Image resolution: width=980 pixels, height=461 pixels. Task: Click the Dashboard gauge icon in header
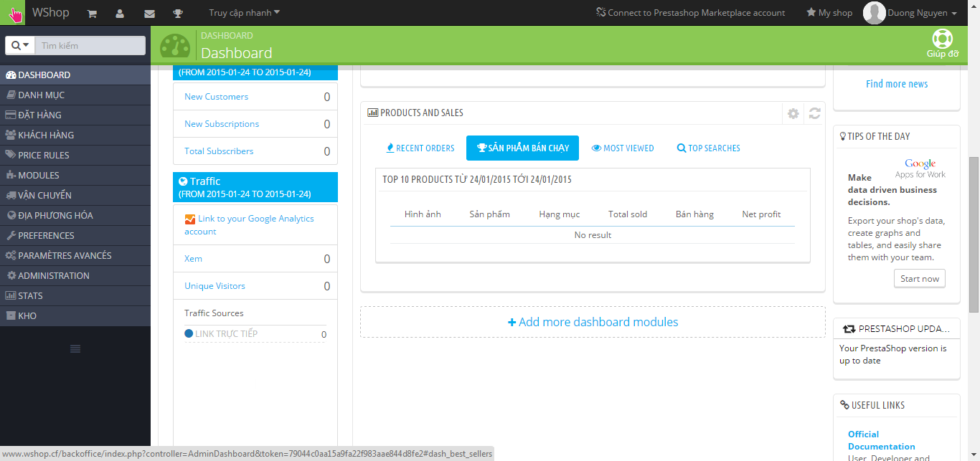[175, 47]
